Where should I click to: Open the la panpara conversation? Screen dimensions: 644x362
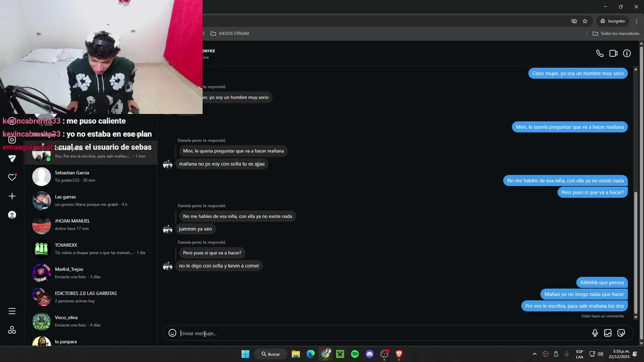(91, 341)
